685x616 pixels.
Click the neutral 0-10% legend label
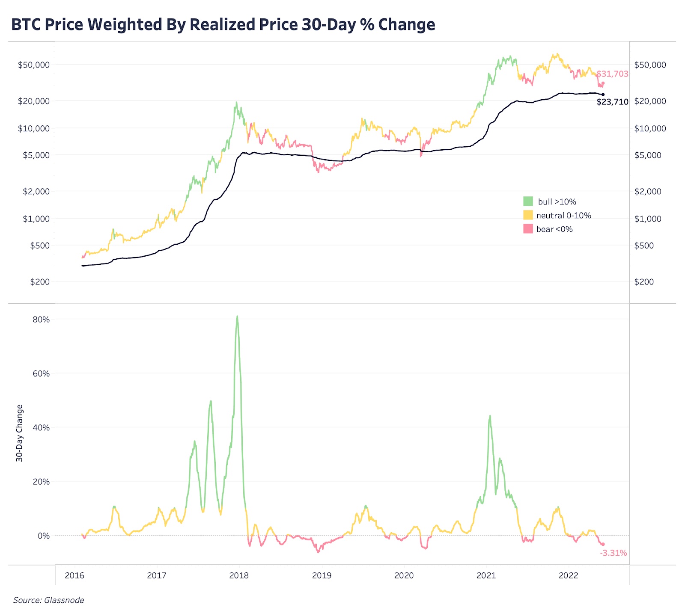563,215
